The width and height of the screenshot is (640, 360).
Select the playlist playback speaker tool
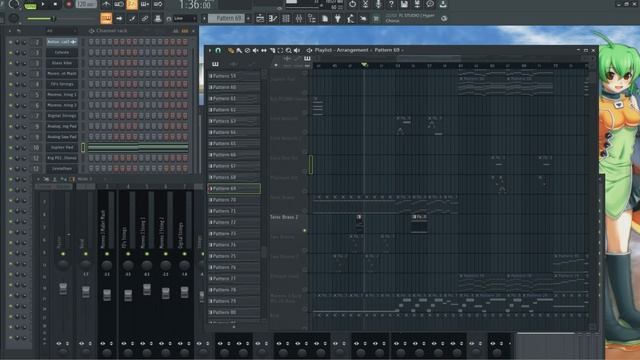click(x=297, y=51)
